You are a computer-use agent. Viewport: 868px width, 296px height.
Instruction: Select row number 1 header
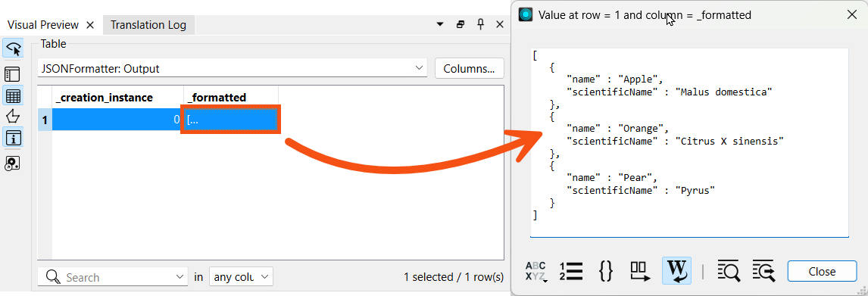pyautogui.click(x=45, y=120)
